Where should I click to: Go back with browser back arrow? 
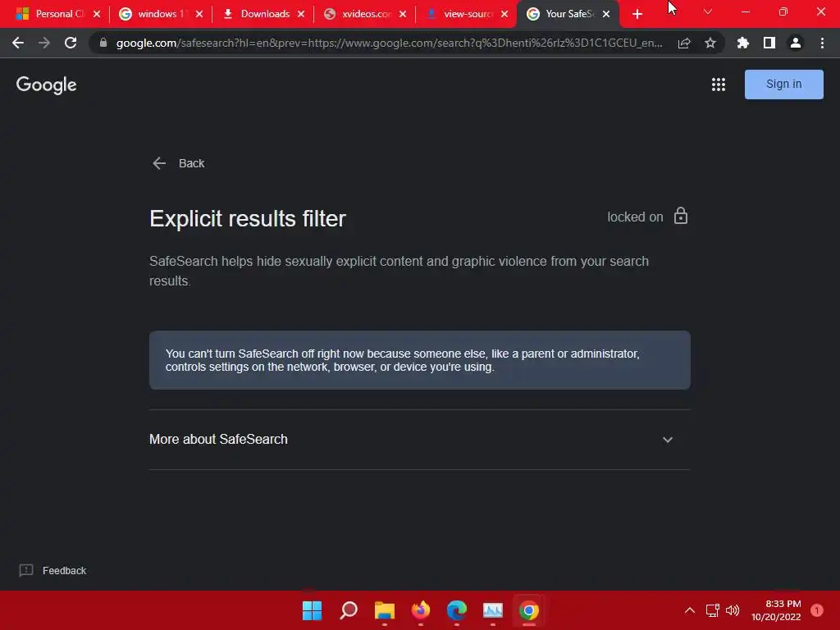point(18,43)
